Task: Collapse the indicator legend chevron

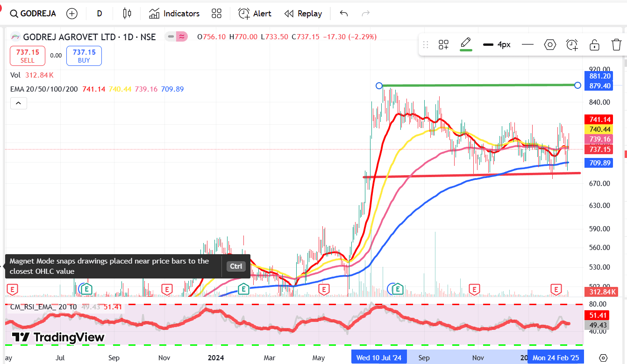Action: (18, 103)
